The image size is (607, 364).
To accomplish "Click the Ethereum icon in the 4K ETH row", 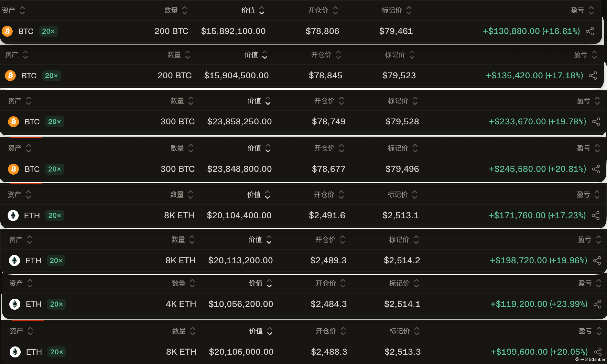I will click(x=15, y=304).
